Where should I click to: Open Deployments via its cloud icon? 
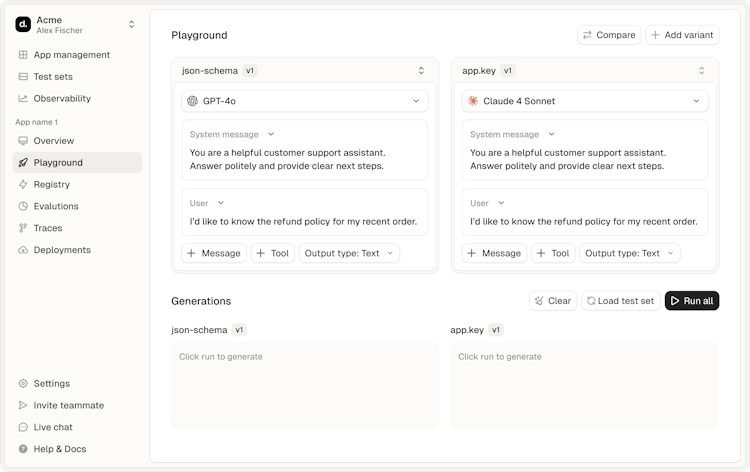[23, 250]
